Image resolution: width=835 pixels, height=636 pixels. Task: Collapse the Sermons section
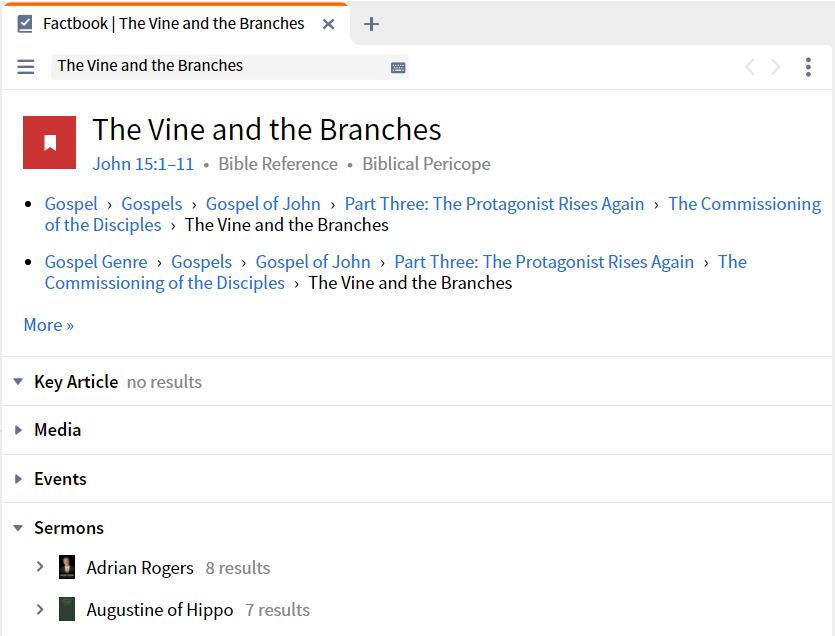[x=18, y=528]
